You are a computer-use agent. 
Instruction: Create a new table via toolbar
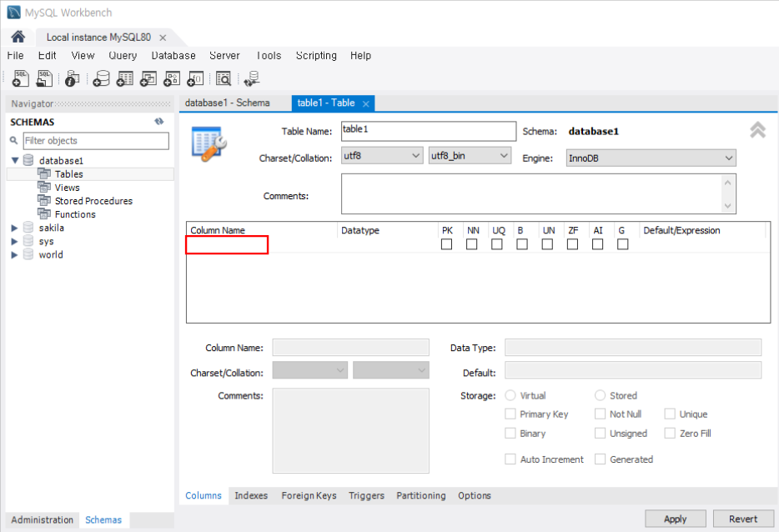(125, 78)
